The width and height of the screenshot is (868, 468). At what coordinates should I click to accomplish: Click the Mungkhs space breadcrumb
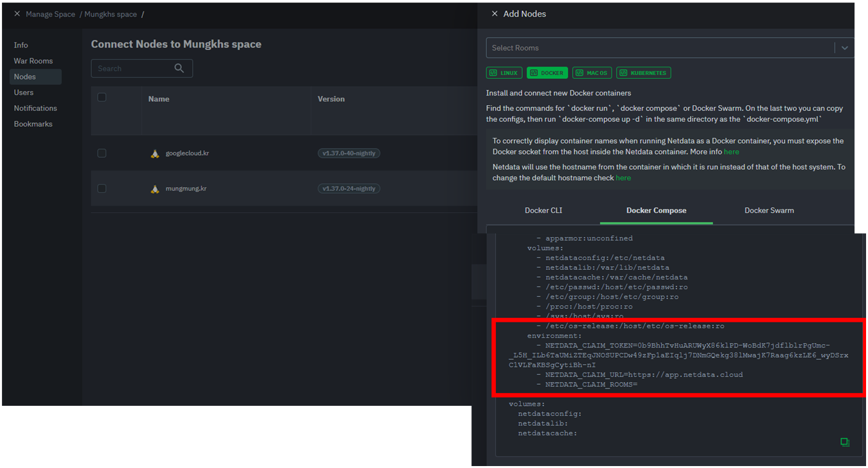(111, 14)
